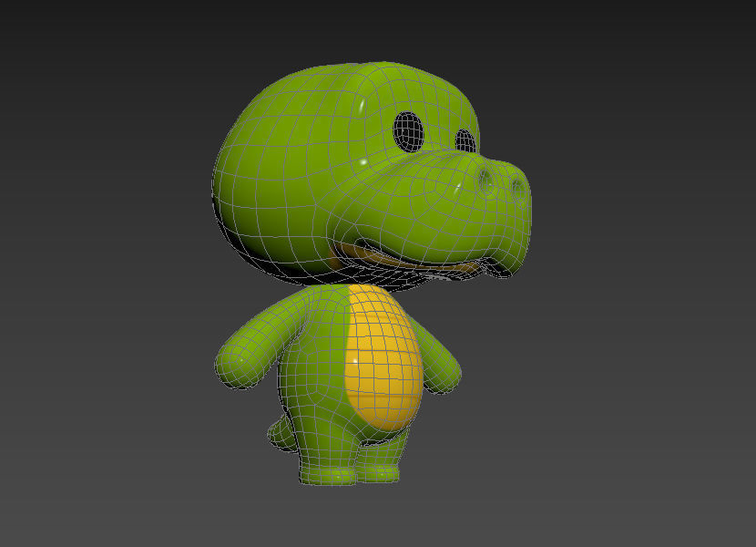Screen dimensions: 756x547
Task: Click the character's far-side arm
Action: [437, 357]
